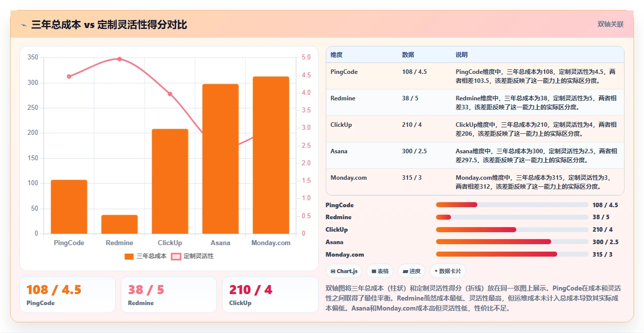Toggle the 三年总成本 legend item

(145, 256)
